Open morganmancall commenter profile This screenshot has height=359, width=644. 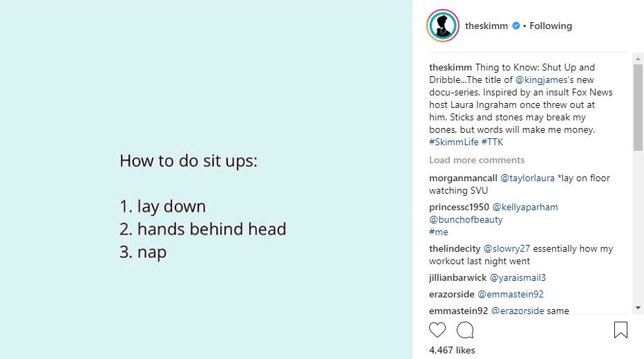pos(463,178)
